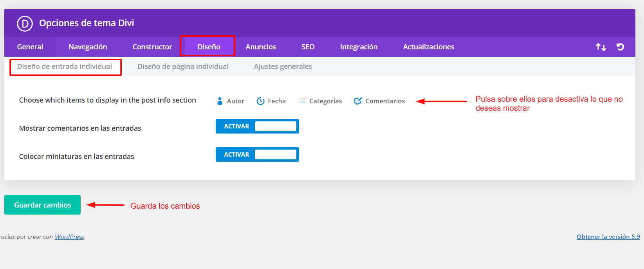Toggle the Comentarios post info item
This screenshot has width=644, height=269.
click(x=379, y=101)
